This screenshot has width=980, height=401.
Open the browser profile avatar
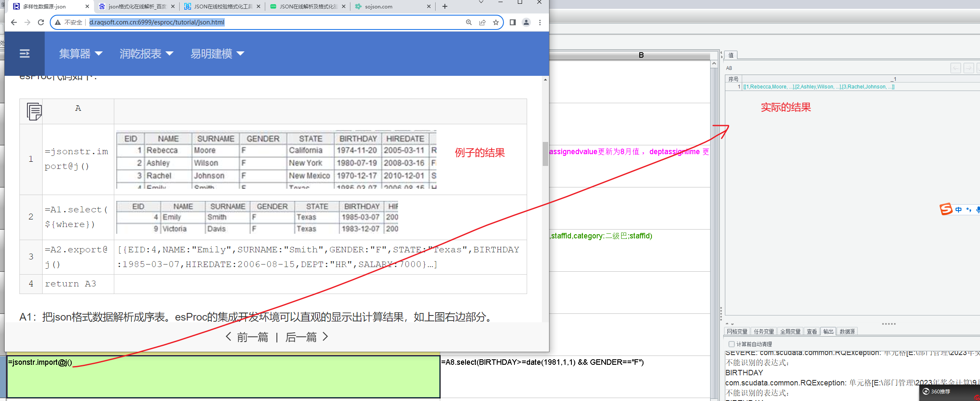coord(526,22)
